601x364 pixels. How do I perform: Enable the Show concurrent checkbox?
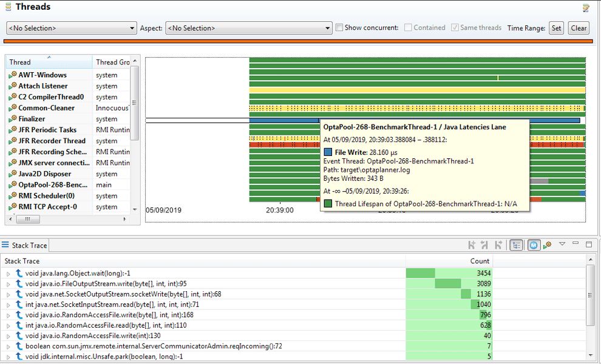339,27
